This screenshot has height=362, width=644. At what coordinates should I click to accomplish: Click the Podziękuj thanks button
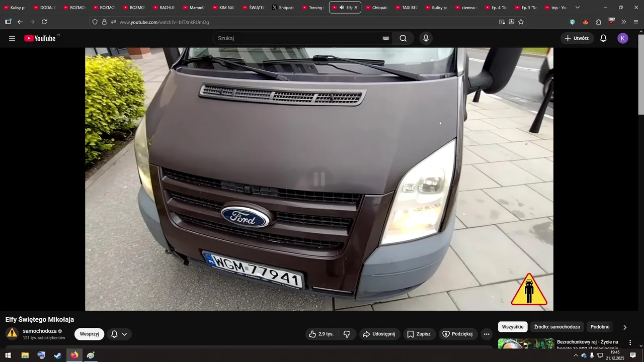tap(457, 334)
